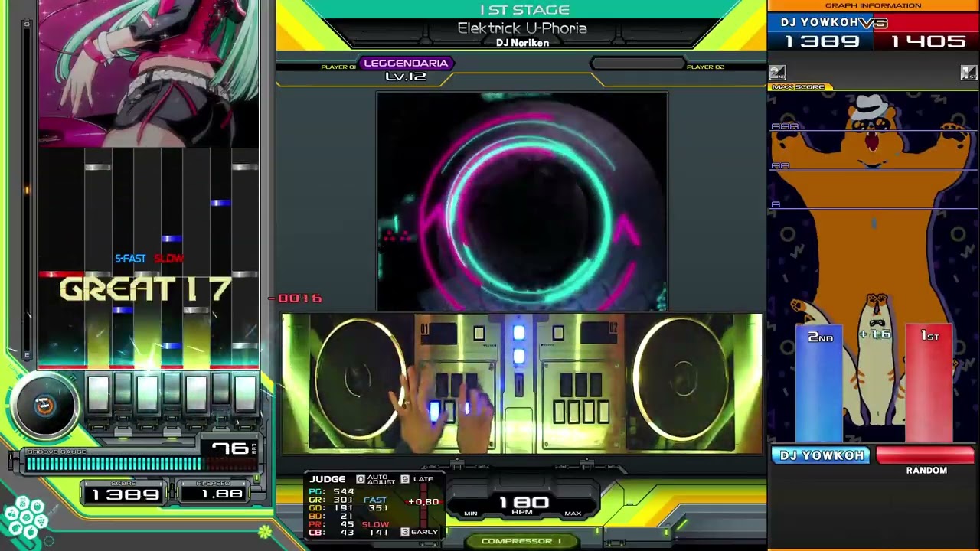The height and width of the screenshot is (551, 980).
Task: Select the LEGGENDARIA difficulty label
Action: pos(406,64)
